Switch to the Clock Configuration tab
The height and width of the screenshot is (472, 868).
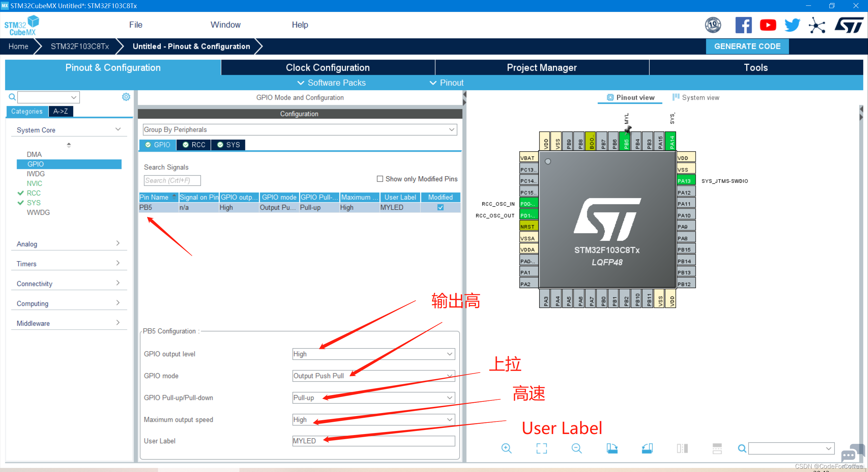coord(328,67)
